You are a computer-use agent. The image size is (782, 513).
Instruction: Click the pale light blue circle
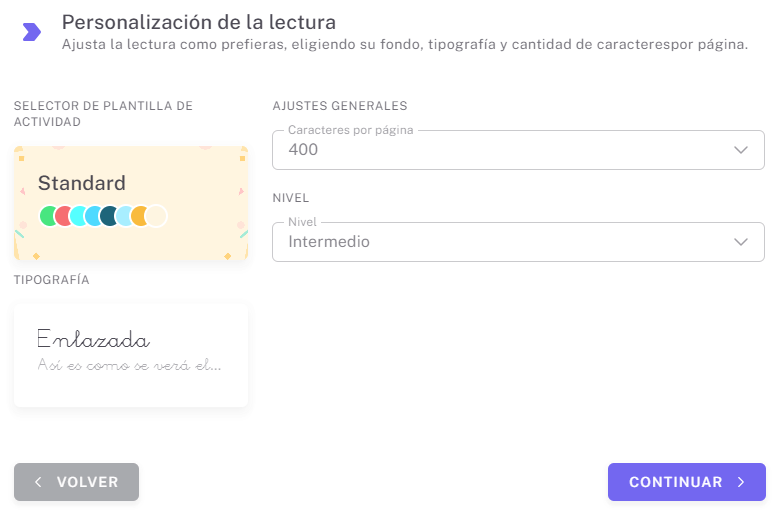[x=125, y=216]
